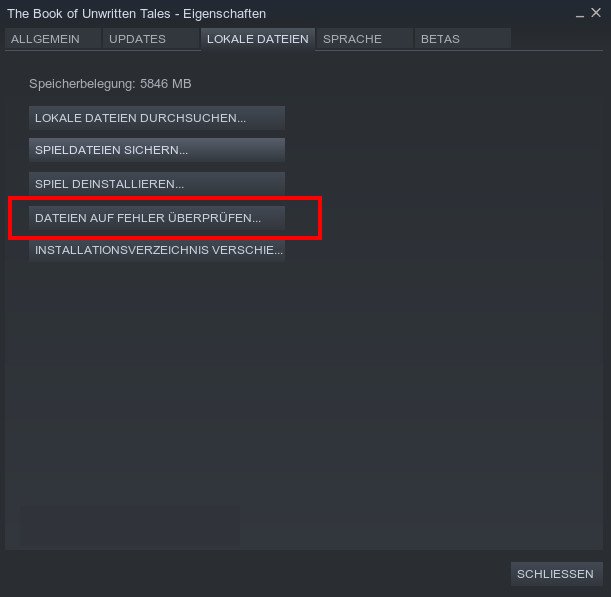The image size is (611, 597).
Task: Go to the SPRACHE tab
Action: click(x=365, y=39)
